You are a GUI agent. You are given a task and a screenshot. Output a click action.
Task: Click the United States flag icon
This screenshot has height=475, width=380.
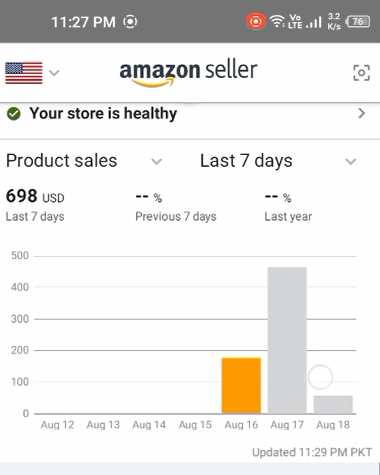24,73
